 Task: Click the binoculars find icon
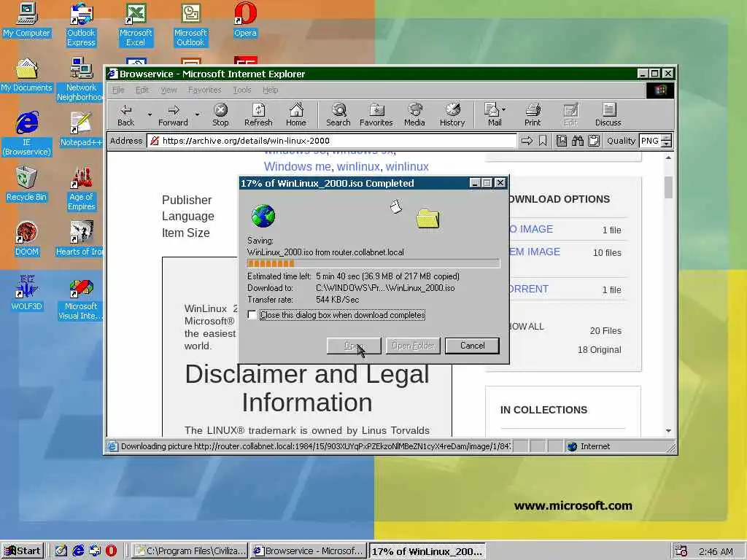578,141
